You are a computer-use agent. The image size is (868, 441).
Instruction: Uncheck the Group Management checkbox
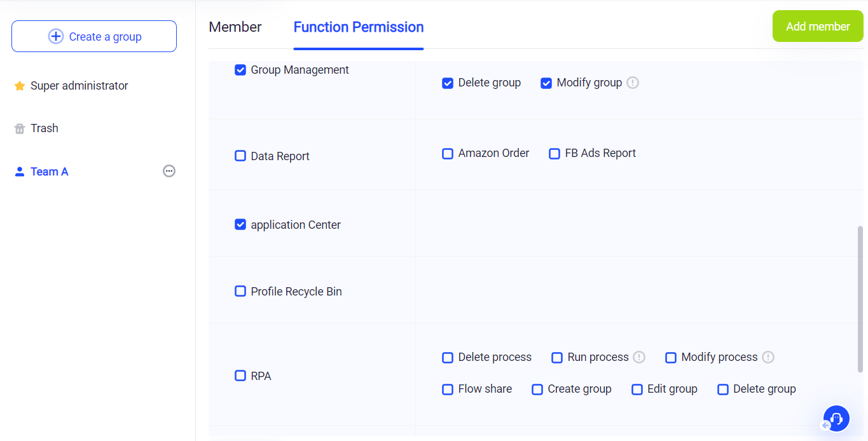tap(240, 70)
